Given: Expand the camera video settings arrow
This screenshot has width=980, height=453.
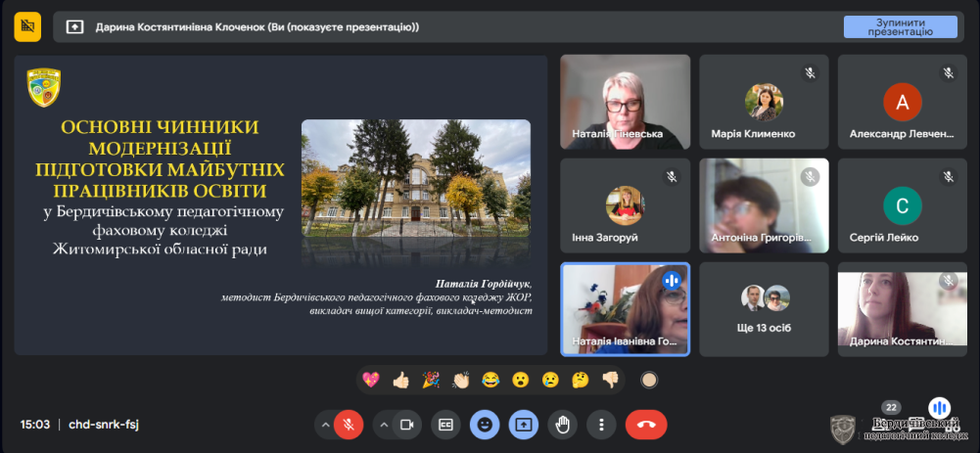Looking at the screenshot, I should pyautogui.click(x=383, y=425).
